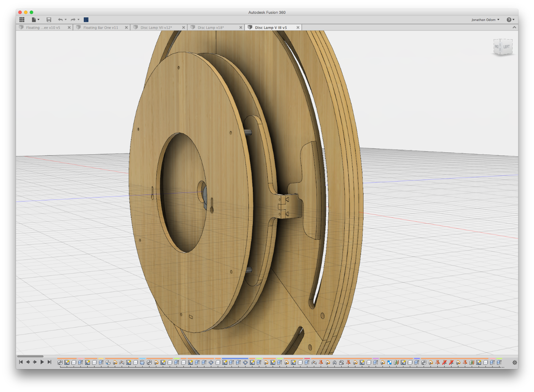Open the Undo history dropdown arrow
The height and width of the screenshot is (392, 534).
coord(66,20)
